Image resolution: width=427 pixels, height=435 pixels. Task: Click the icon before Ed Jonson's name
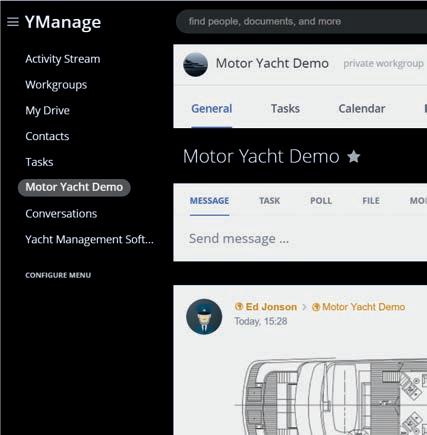pos(239,306)
